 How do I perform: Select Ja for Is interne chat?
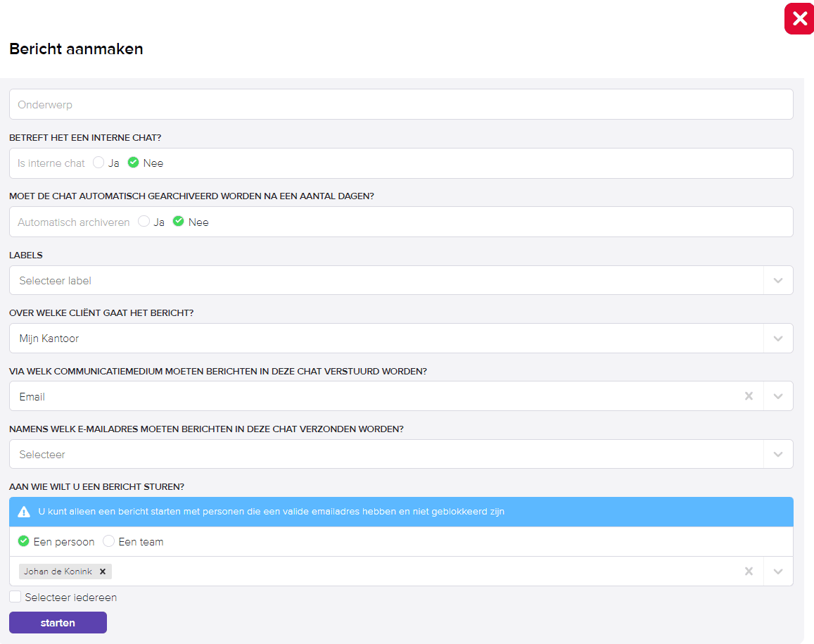click(x=98, y=163)
